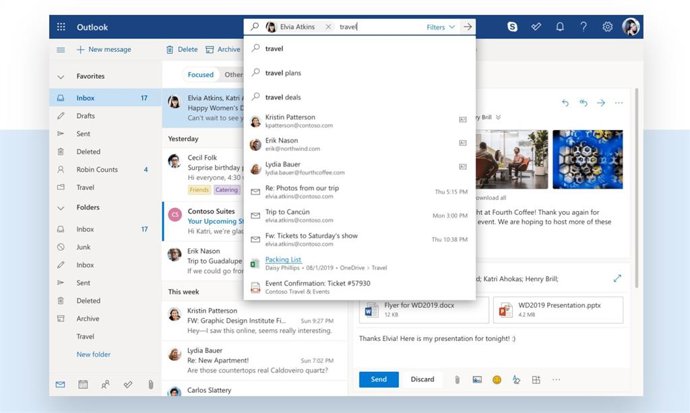Viewport: 690px width, 413px height.
Task: Insert an emoji in the reply
Action: [x=496, y=380]
